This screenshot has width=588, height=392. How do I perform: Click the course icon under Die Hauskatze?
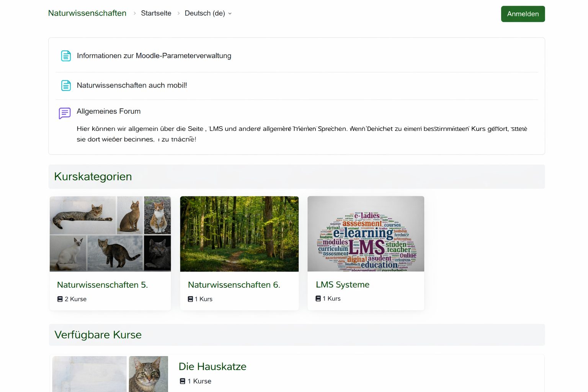click(183, 381)
